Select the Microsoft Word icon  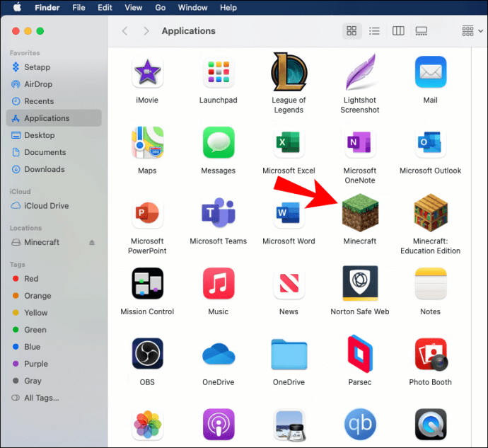click(x=289, y=213)
